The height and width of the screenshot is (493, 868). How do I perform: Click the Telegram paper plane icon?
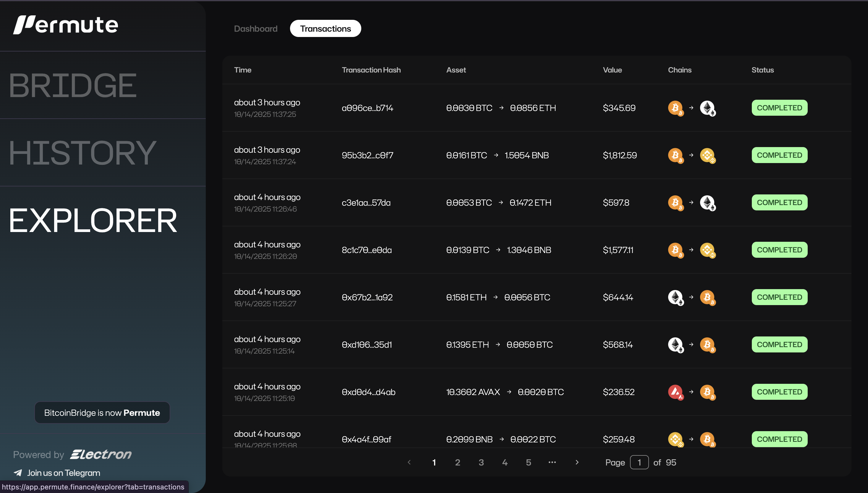(18, 472)
